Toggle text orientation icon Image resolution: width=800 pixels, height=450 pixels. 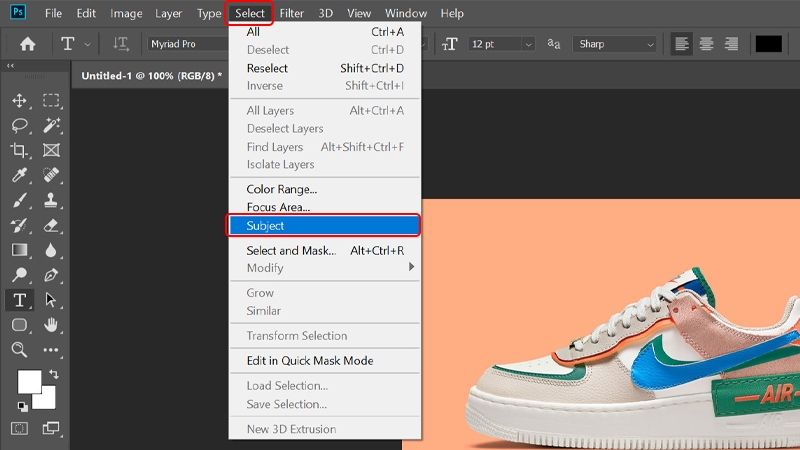tap(120, 44)
